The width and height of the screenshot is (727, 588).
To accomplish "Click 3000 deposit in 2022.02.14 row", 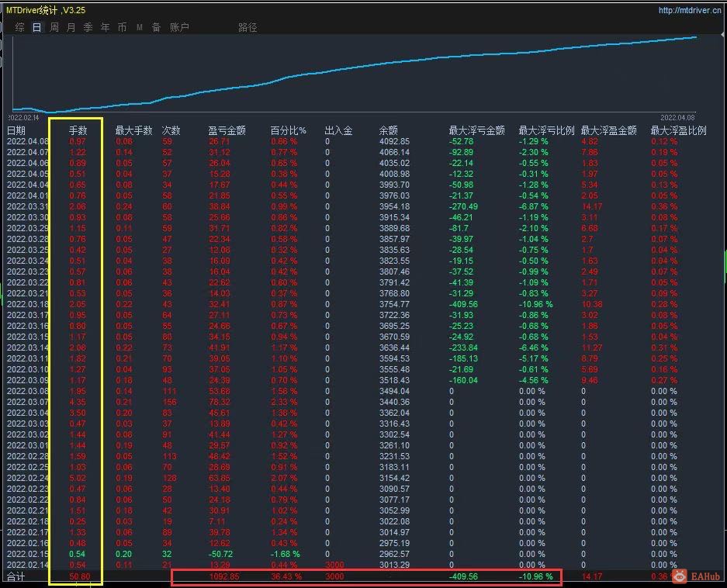I will (334, 565).
